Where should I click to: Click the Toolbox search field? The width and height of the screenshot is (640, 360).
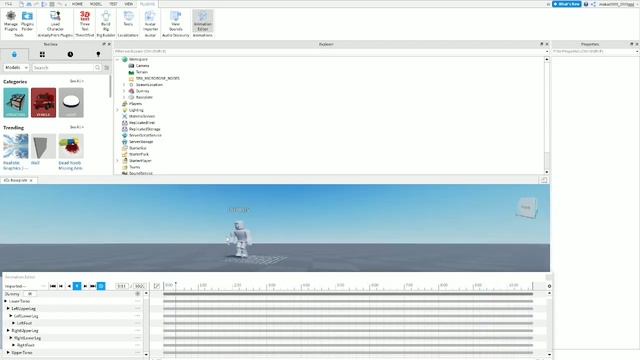click(x=63, y=67)
